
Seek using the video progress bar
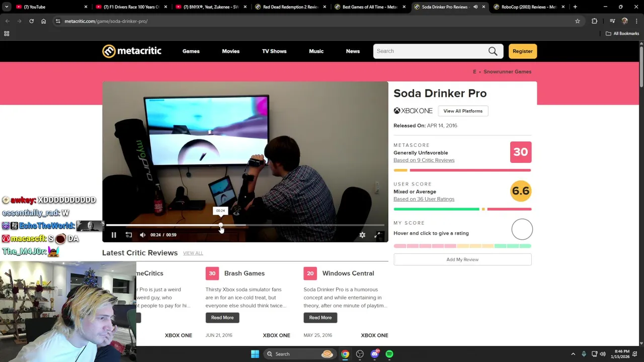[x=245, y=225]
